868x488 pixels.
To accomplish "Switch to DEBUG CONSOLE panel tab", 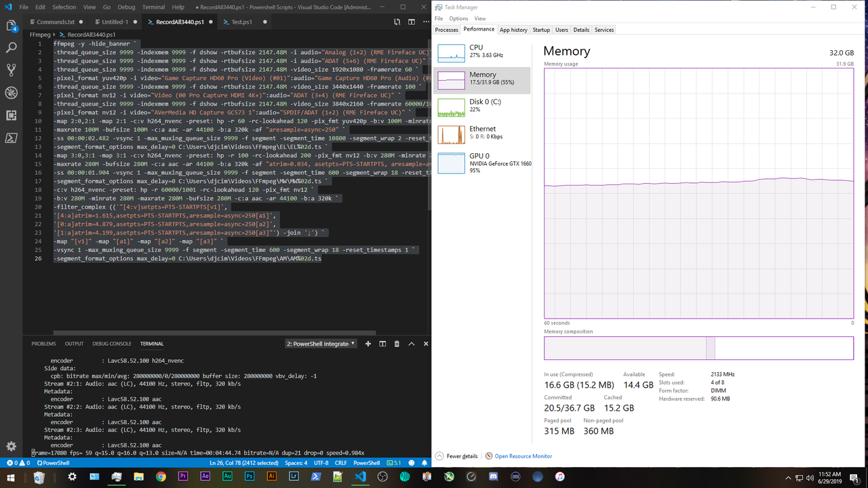I will pos(112,344).
